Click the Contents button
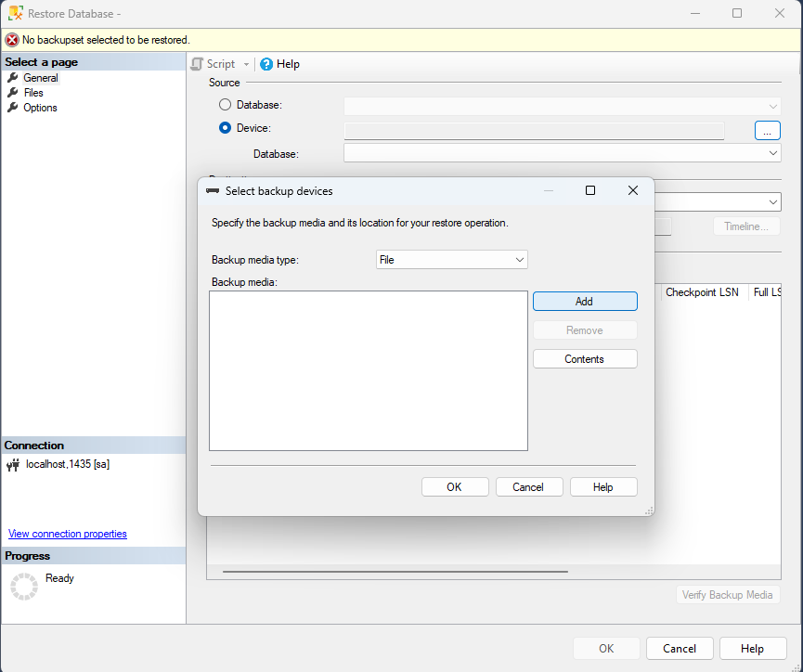The image size is (803, 672). coord(584,358)
